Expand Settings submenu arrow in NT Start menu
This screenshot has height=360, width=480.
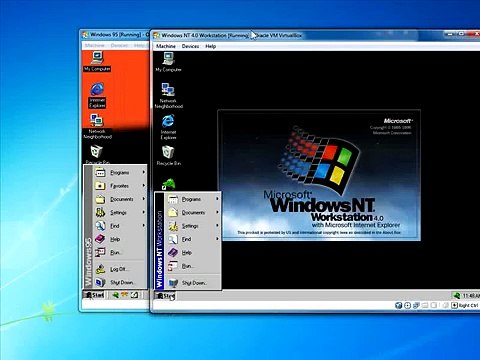click(217, 226)
